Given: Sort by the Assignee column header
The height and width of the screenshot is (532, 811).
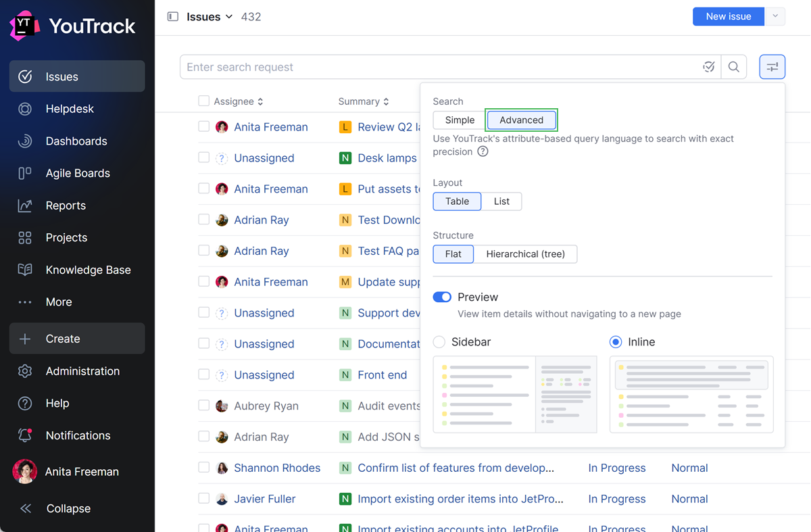Looking at the screenshot, I should tap(239, 101).
